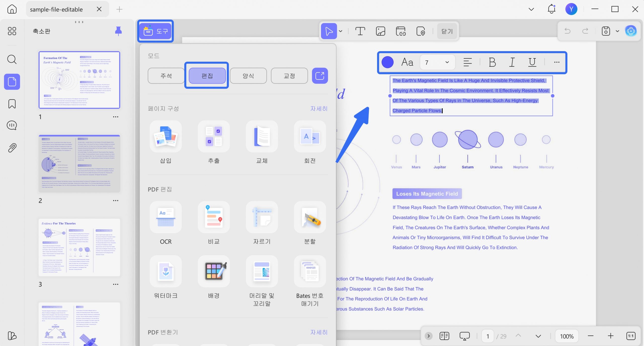Choose the add image tool

click(x=380, y=31)
